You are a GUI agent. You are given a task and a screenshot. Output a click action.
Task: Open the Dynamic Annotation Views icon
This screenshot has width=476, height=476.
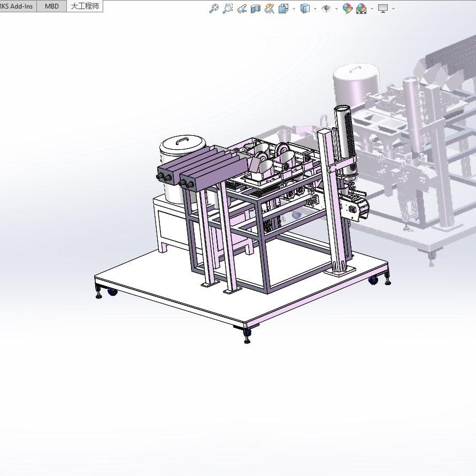(269, 9)
